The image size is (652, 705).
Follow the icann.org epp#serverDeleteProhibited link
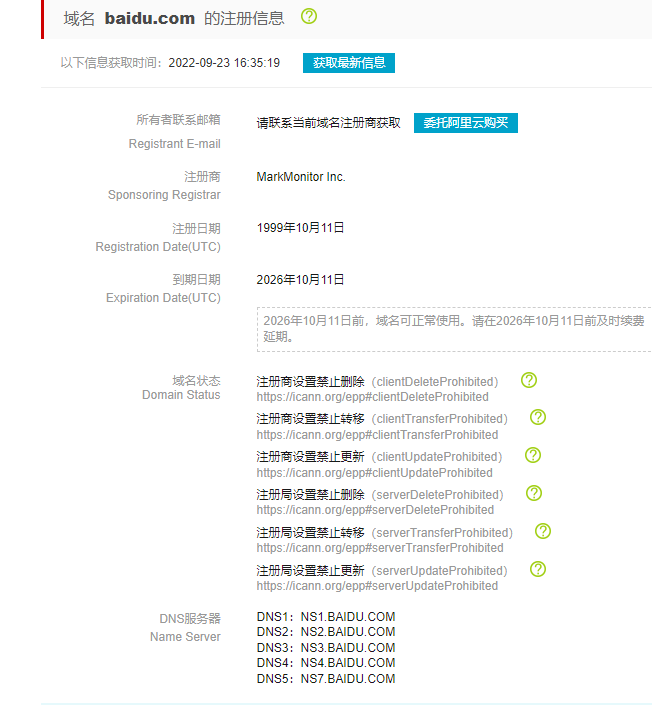[375, 510]
